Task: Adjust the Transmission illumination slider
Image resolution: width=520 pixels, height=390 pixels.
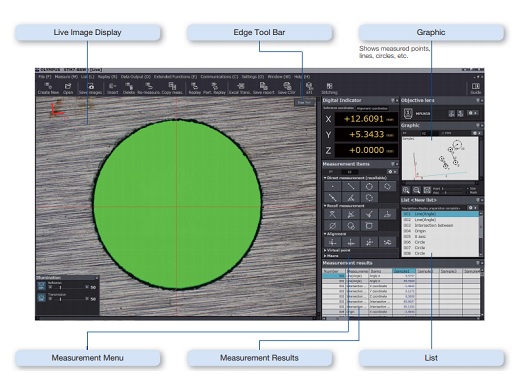Action: [69, 299]
